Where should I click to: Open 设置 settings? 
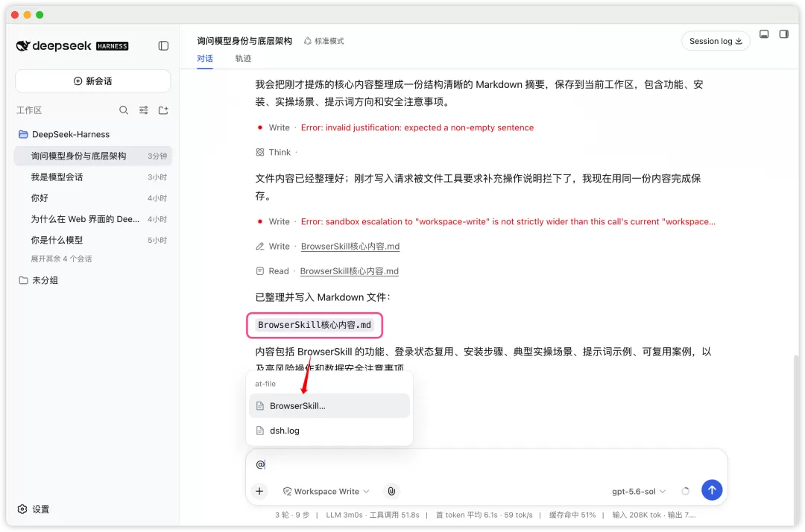coord(34,510)
